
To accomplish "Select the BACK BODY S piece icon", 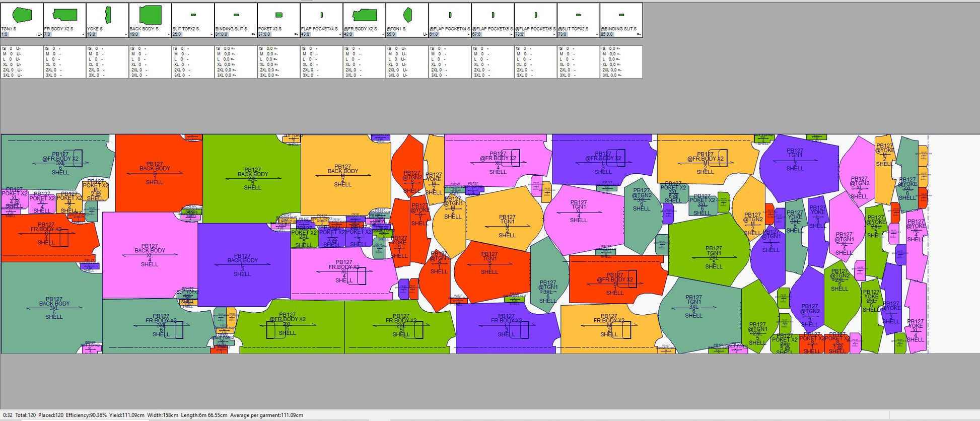I will 150,15.
